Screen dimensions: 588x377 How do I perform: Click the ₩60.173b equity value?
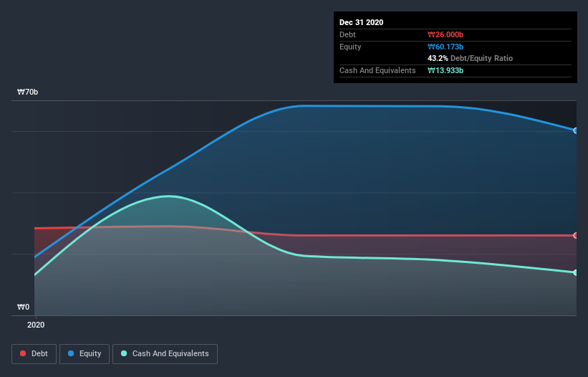445,47
